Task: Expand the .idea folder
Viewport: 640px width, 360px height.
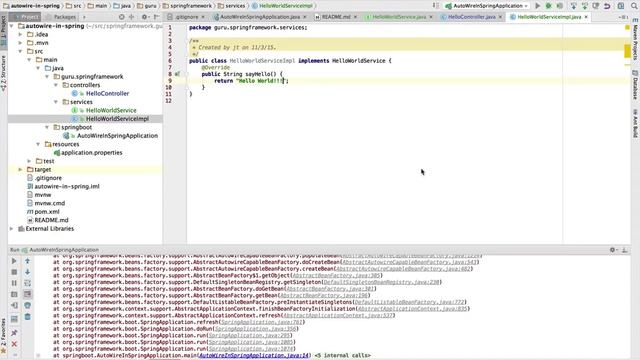Action: click(20, 34)
